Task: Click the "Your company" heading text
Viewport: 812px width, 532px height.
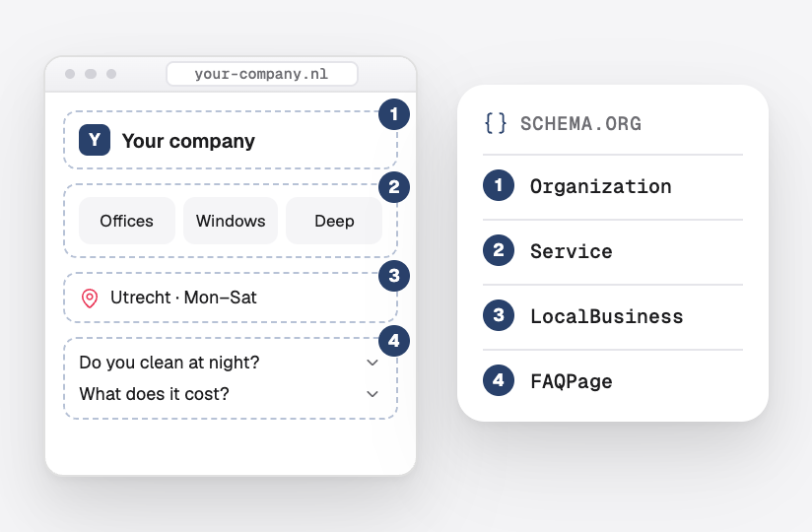Action: point(188,141)
